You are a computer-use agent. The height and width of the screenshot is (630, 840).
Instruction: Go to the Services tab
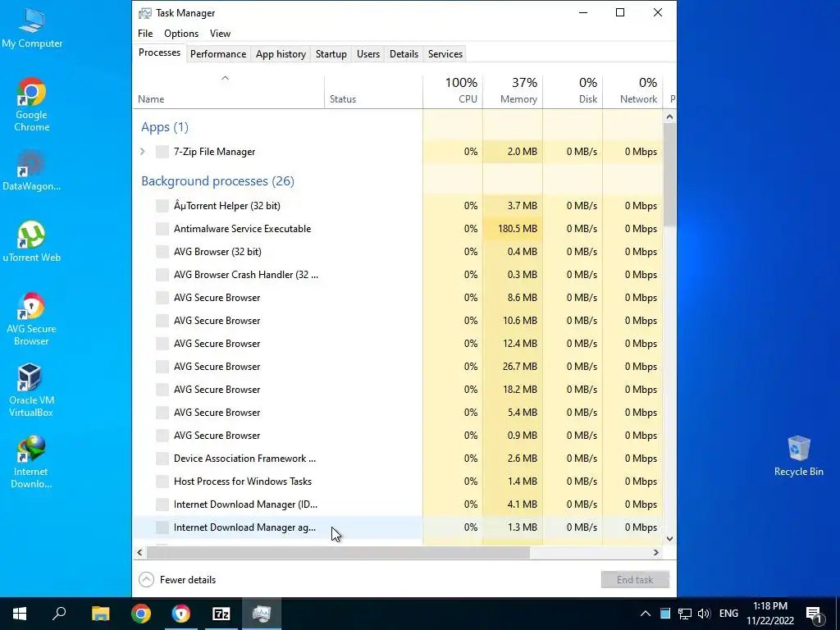coord(445,54)
